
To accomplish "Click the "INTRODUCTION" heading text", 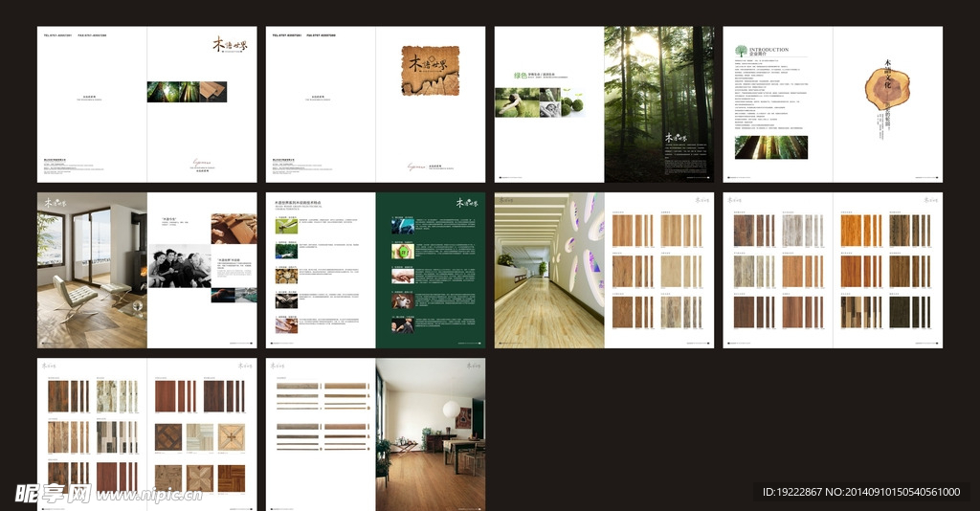I will 768,50.
